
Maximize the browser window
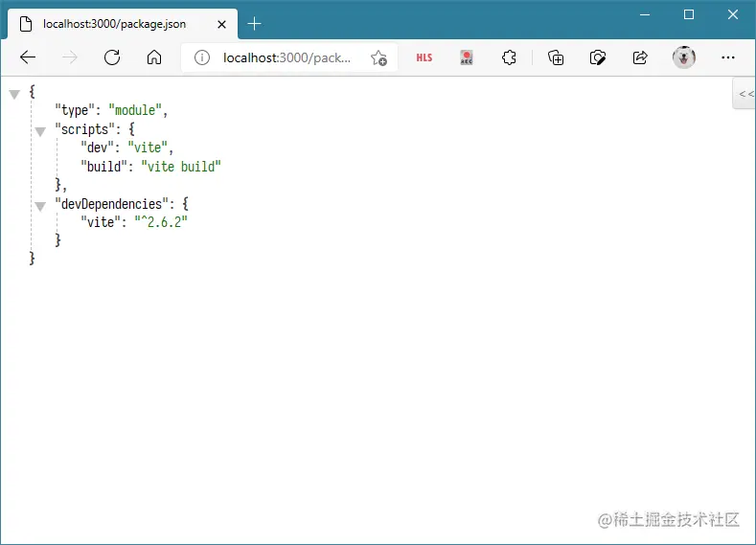(689, 14)
